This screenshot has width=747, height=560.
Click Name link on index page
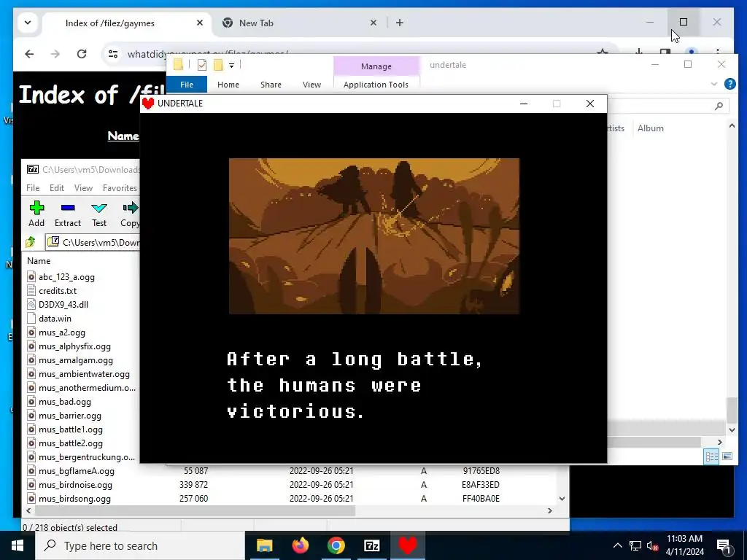click(123, 136)
